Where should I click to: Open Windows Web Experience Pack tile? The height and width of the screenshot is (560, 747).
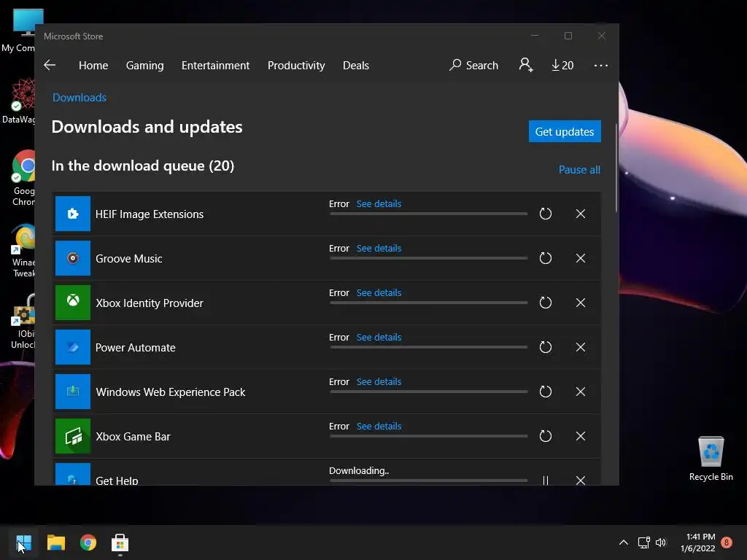tap(73, 392)
